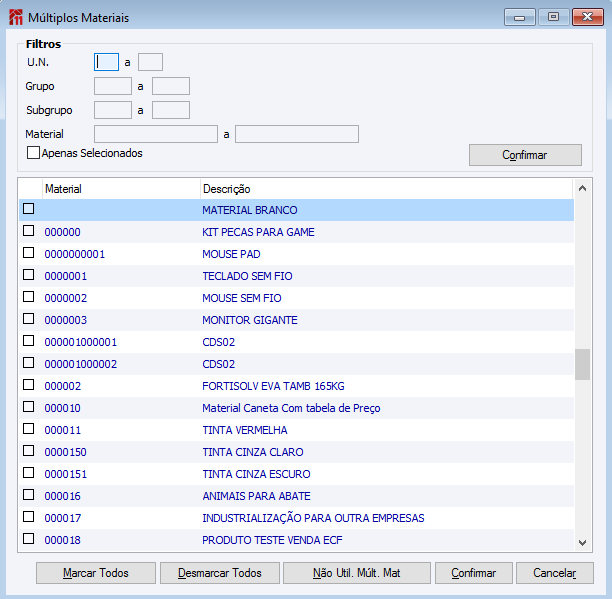Tick checkbox for material 000001000001
This screenshot has width=612, height=599.
click(28, 341)
